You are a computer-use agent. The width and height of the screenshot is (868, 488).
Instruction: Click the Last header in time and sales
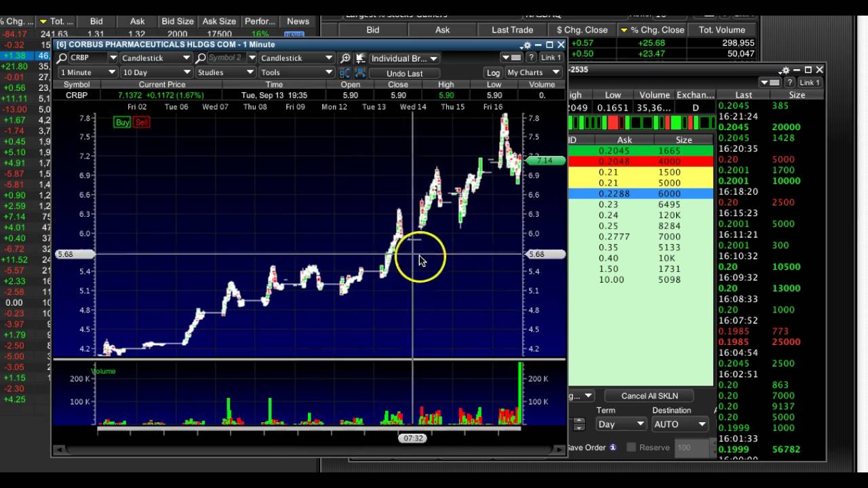pyautogui.click(x=743, y=95)
